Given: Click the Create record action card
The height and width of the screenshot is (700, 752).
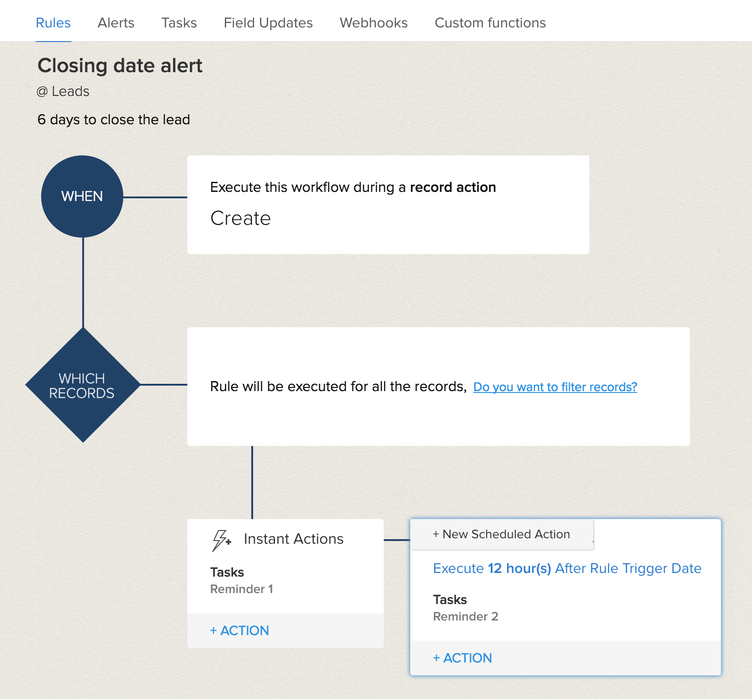Looking at the screenshot, I should pyautogui.click(x=387, y=205).
